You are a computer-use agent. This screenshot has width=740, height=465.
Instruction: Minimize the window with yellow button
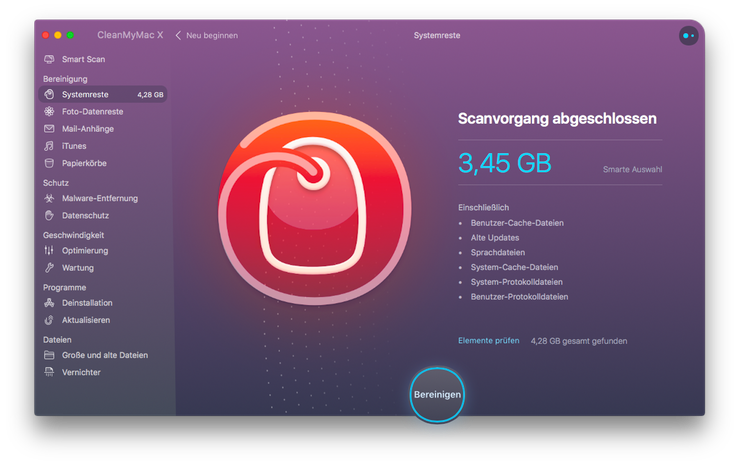58,35
